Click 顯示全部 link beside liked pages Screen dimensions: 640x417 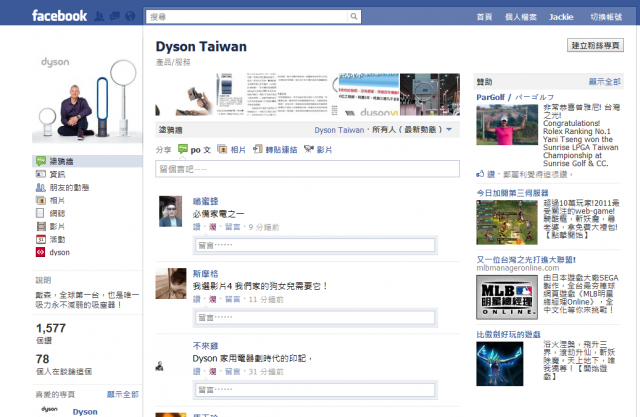pos(123,394)
